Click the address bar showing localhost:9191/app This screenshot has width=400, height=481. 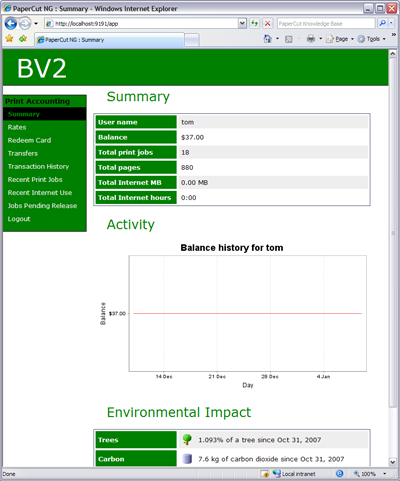click(142, 24)
